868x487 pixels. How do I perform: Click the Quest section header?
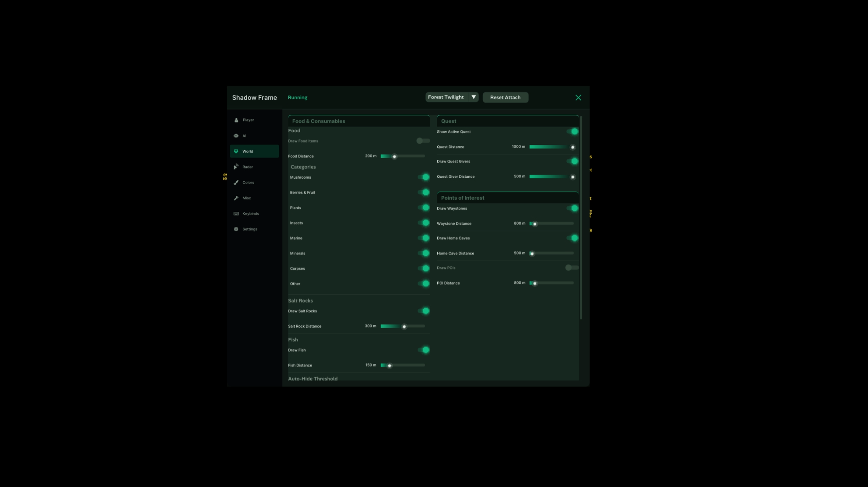[508, 121]
